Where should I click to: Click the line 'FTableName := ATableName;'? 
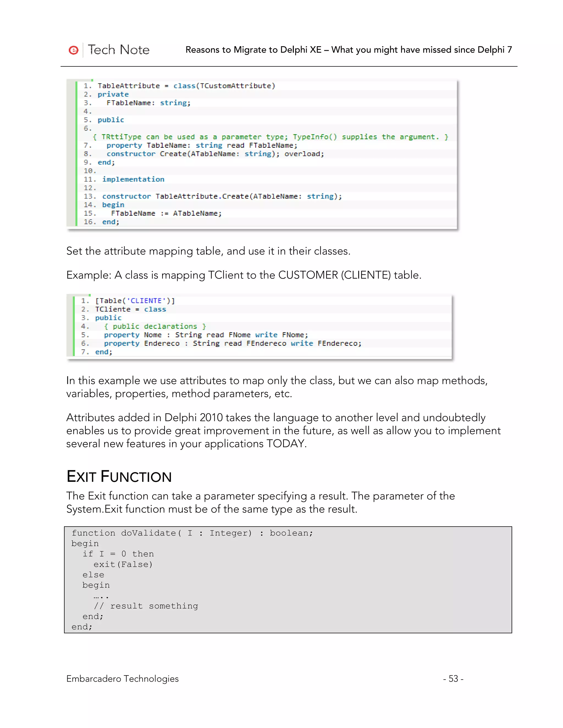pyautogui.click(x=166, y=213)
